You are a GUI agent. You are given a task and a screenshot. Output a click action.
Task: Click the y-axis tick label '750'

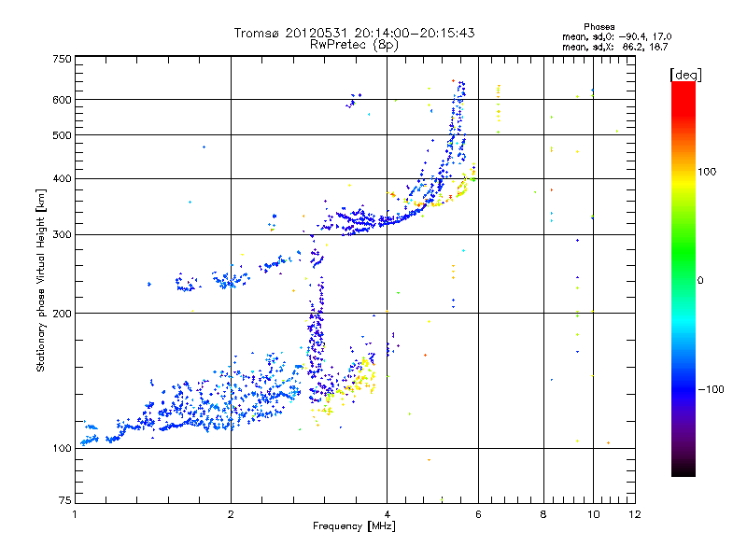pos(62,59)
